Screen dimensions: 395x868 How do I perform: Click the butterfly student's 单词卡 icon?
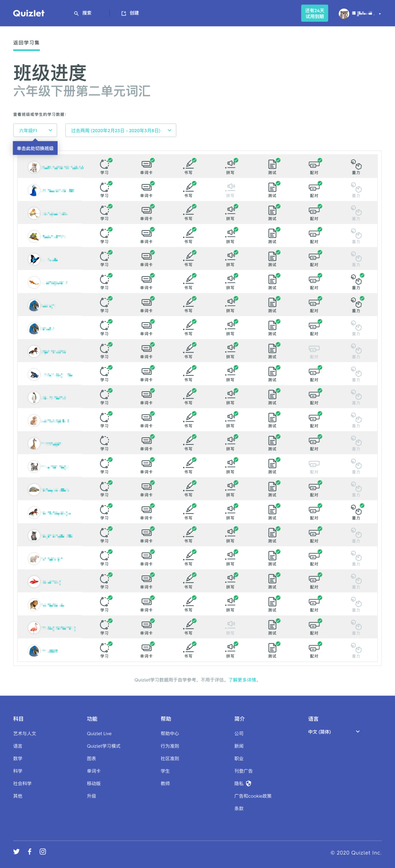(146, 257)
